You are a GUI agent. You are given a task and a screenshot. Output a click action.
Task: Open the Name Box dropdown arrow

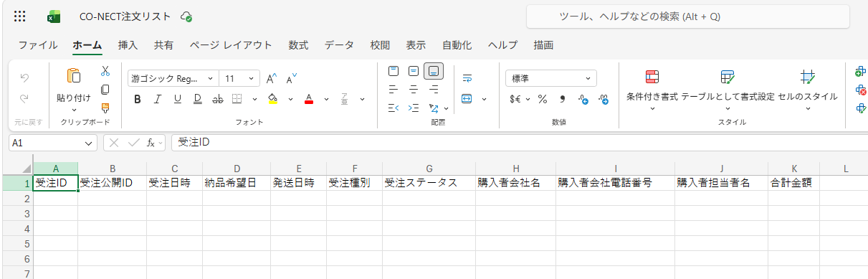[x=89, y=143]
